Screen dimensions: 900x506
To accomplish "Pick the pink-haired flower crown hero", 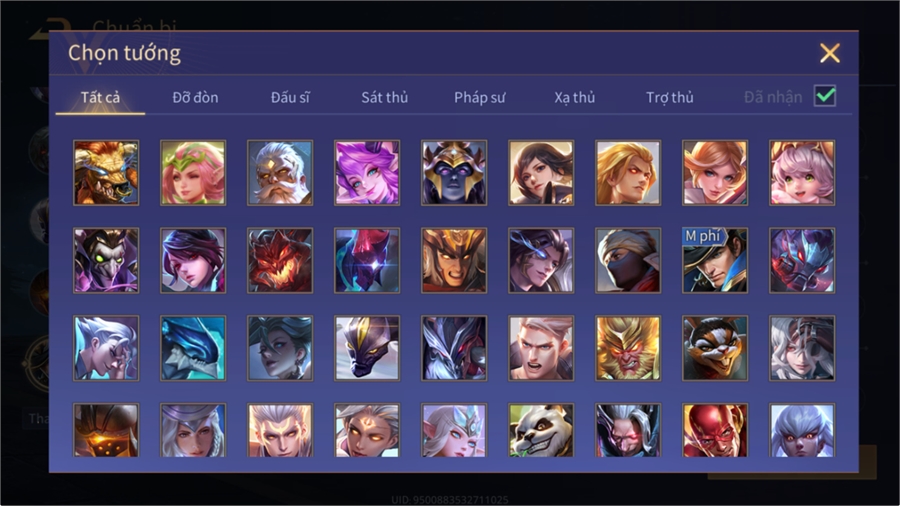I will pyautogui.click(x=193, y=173).
